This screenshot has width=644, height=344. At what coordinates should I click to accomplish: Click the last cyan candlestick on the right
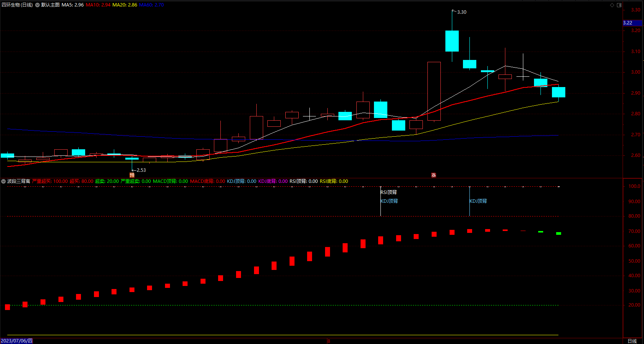click(558, 92)
